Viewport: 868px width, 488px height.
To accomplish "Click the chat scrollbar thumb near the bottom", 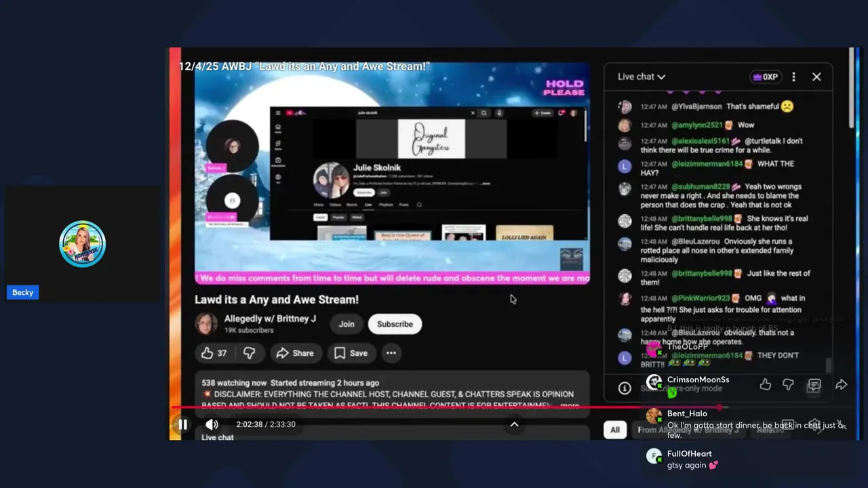I will tap(828, 365).
